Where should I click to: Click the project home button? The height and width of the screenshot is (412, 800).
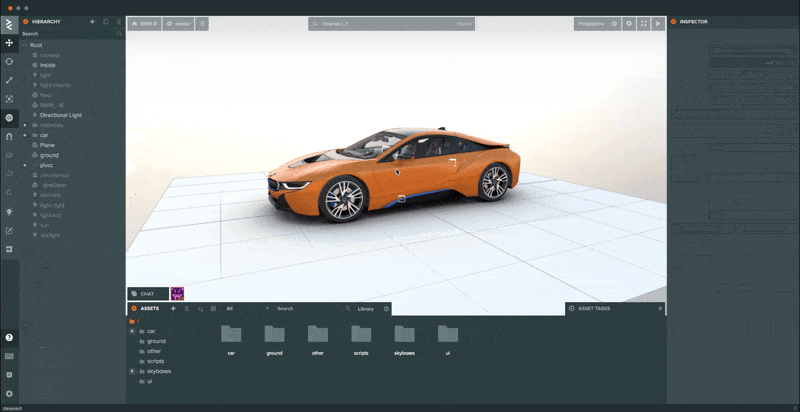point(144,24)
